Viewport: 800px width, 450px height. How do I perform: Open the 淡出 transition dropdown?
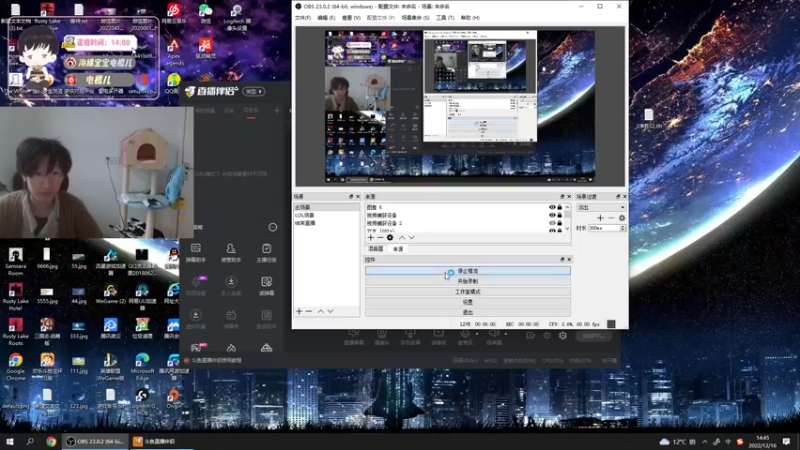[601, 207]
